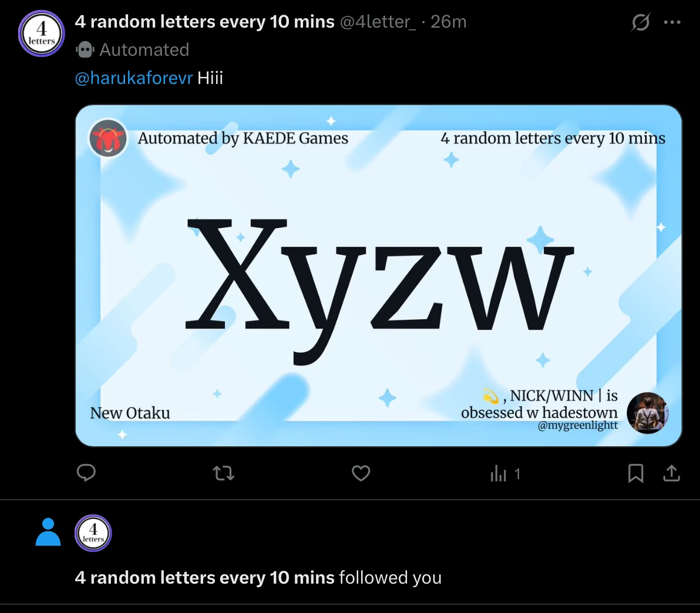
Task: Open the three-dot more options menu
Action: coord(672,22)
